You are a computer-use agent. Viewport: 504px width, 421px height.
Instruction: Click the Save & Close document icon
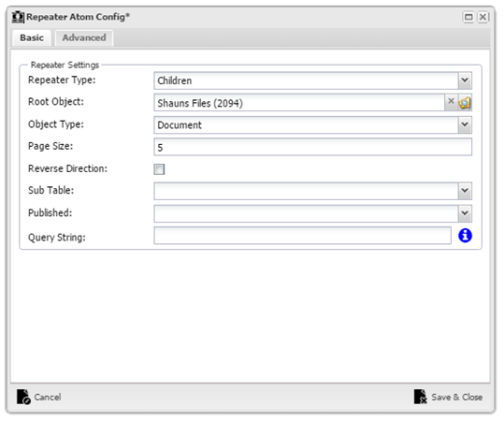tap(421, 397)
